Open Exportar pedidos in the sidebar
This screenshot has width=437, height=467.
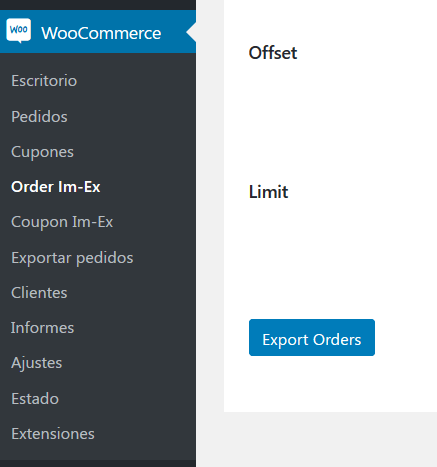(72, 258)
